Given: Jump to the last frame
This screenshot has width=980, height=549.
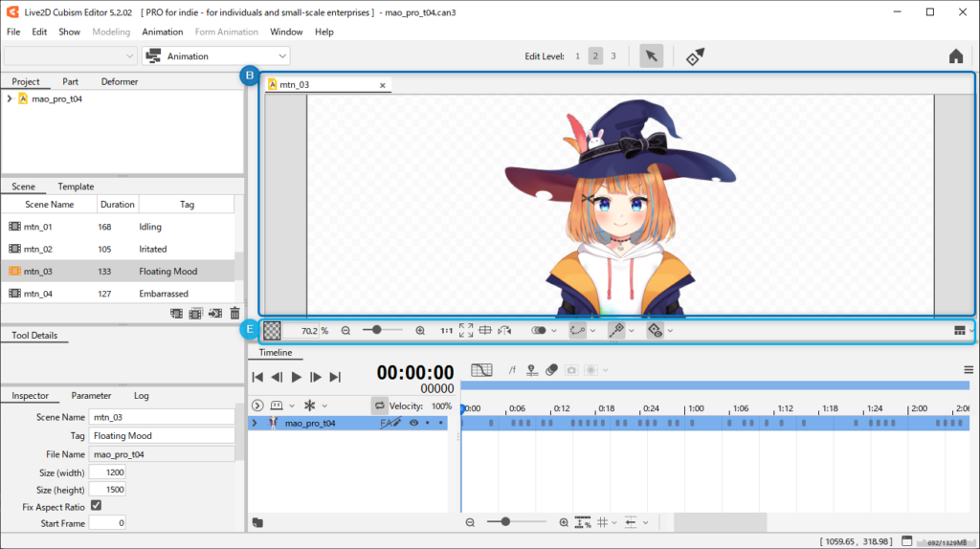Looking at the screenshot, I should 335,377.
